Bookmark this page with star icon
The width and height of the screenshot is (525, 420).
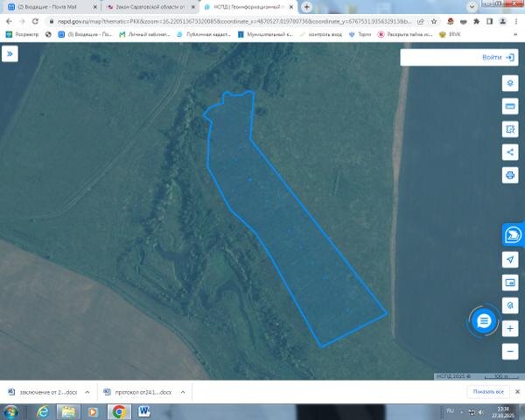point(434,21)
